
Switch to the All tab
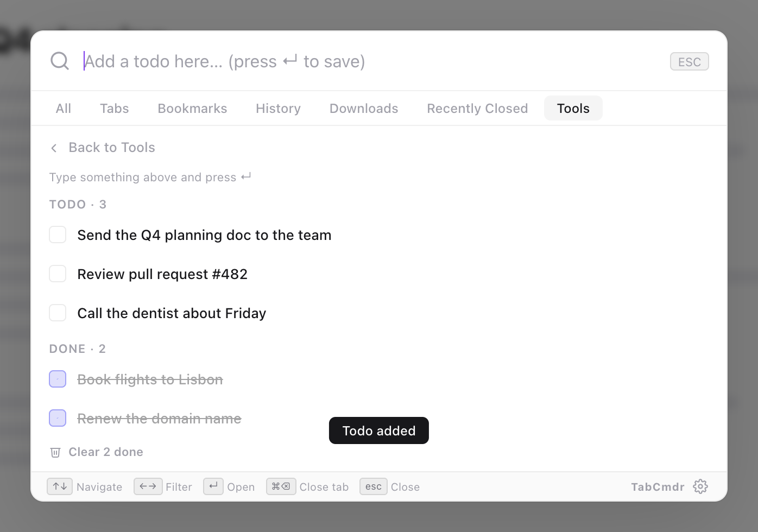click(x=64, y=108)
